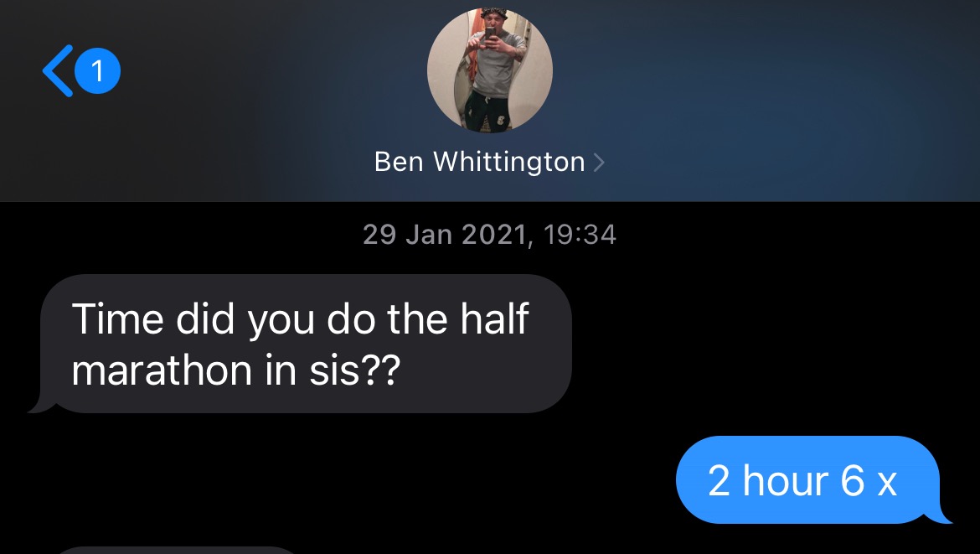
Task: Select the blue "2 hour 6 x" bubble
Action: pyautogui.click(x=807, y=479)
